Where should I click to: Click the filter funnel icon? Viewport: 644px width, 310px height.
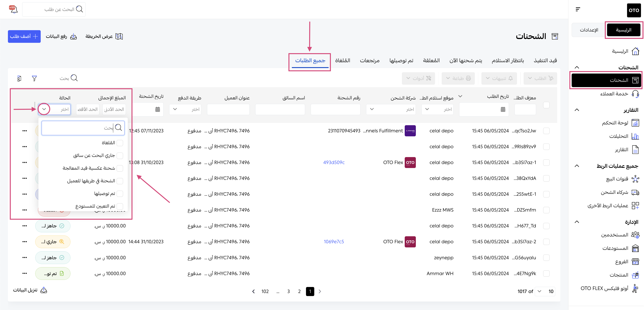tap(34, 78)
